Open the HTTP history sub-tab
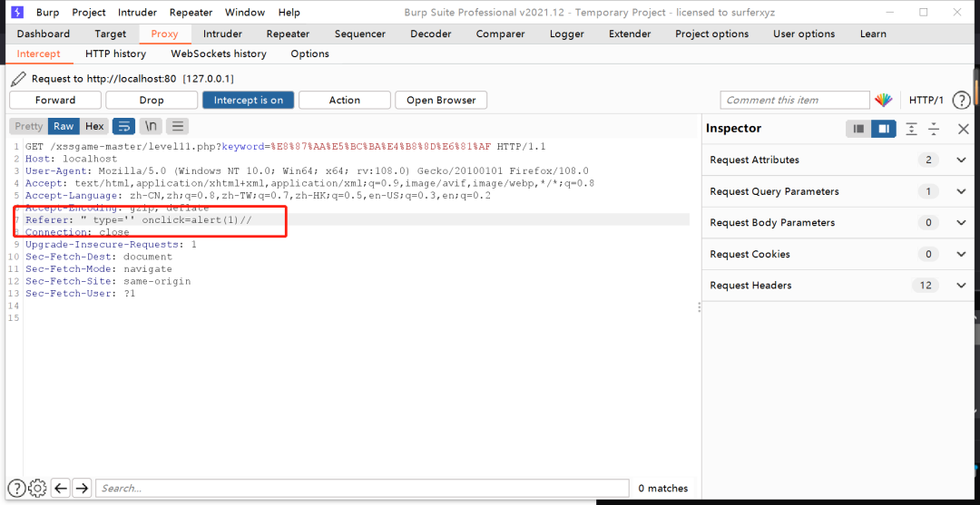 115,53
